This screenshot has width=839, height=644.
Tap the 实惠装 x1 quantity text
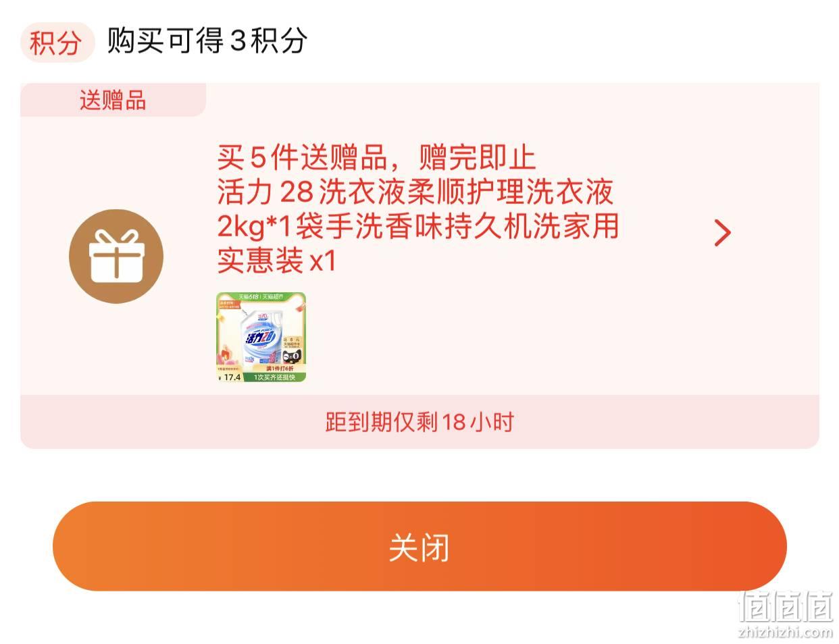click(277, 261)
